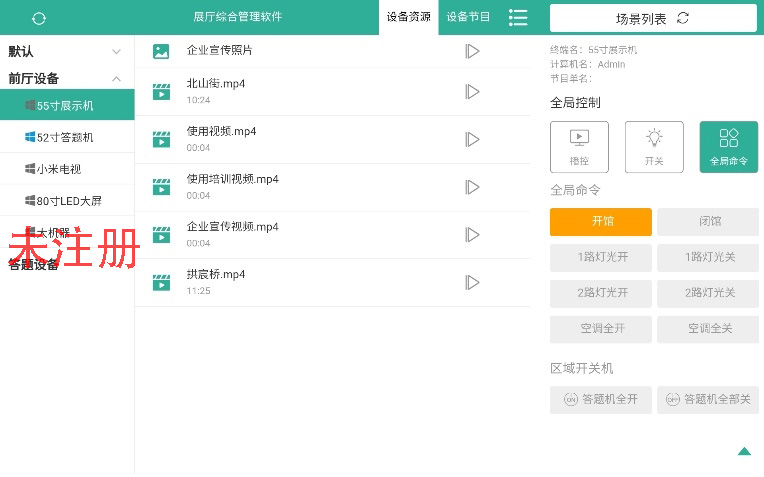The image size is (764, 477).
Task: Play 拱宸桥.mp4 video
Action: click(472, 283)
